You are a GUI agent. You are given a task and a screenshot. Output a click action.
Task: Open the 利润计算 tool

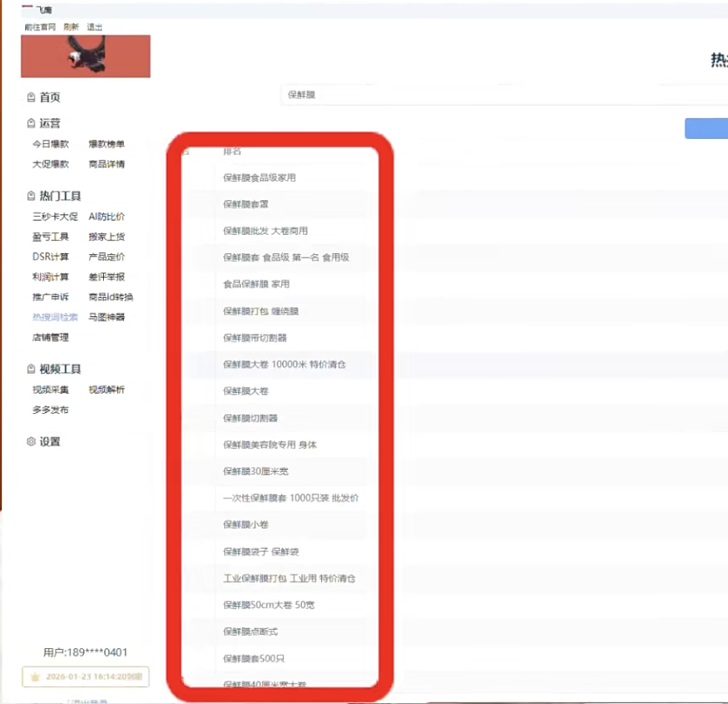point(51,277)
